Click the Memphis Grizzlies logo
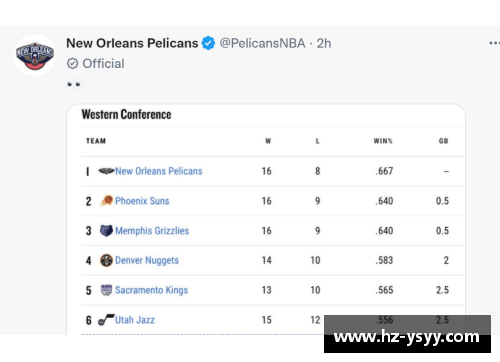This screenshot has width=500, height=362. coord(106,231)
